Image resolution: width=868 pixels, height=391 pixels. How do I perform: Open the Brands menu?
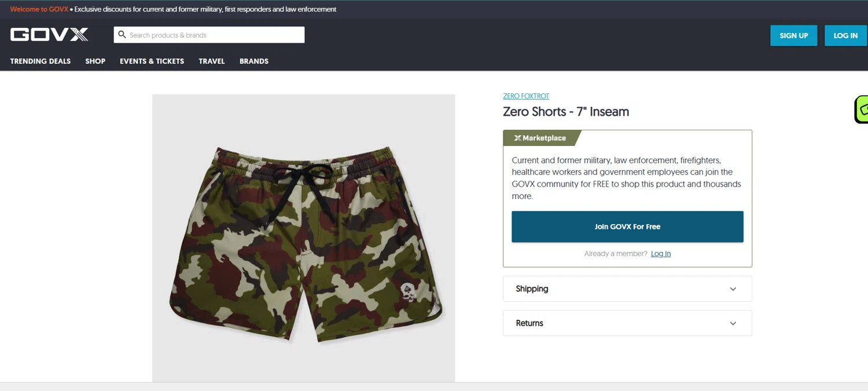point(254,61)
